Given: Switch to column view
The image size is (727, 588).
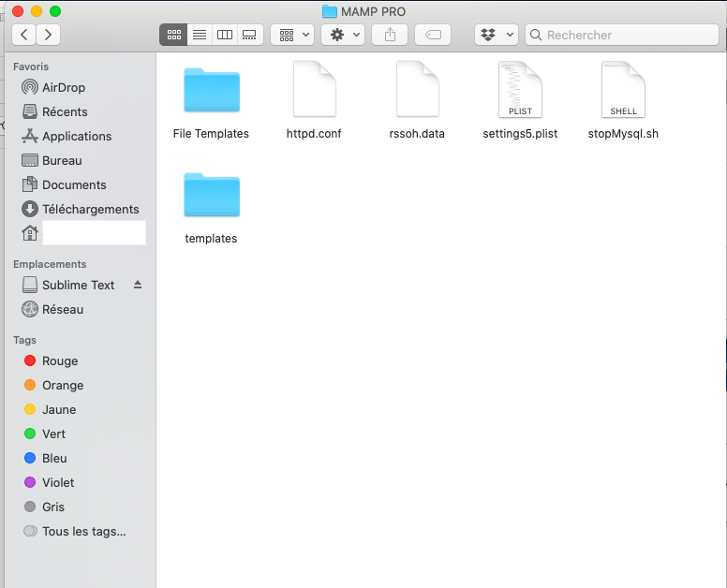Looking at the screenshot, I should tap(225, 35).
